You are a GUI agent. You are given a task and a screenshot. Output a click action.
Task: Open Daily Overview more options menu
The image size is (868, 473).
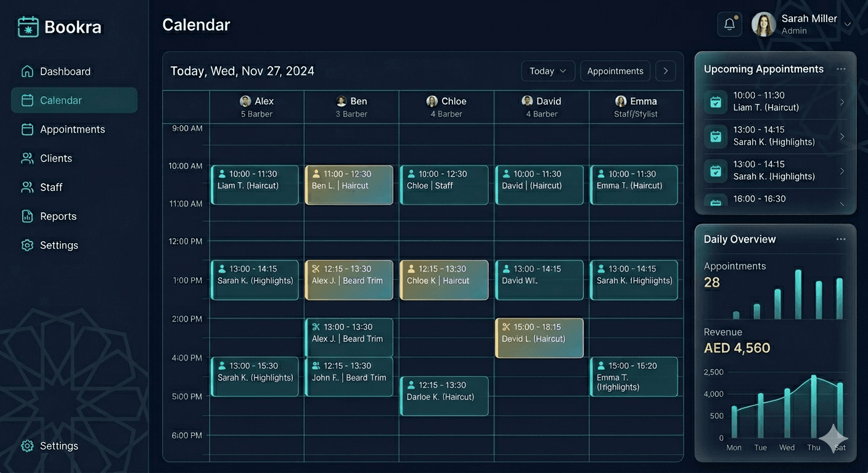[x=841, y=239]
